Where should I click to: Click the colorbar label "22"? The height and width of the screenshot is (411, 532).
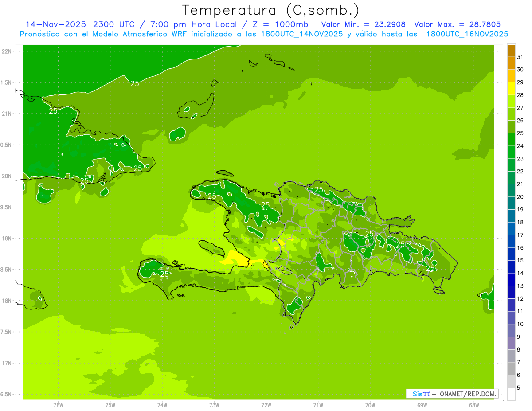(520, 172)
